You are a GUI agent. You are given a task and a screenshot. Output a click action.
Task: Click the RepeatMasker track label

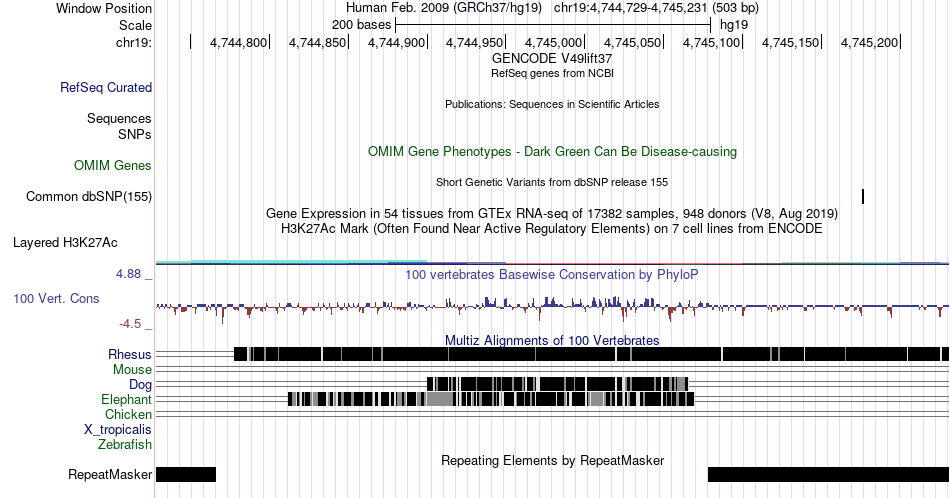point(110,474)
